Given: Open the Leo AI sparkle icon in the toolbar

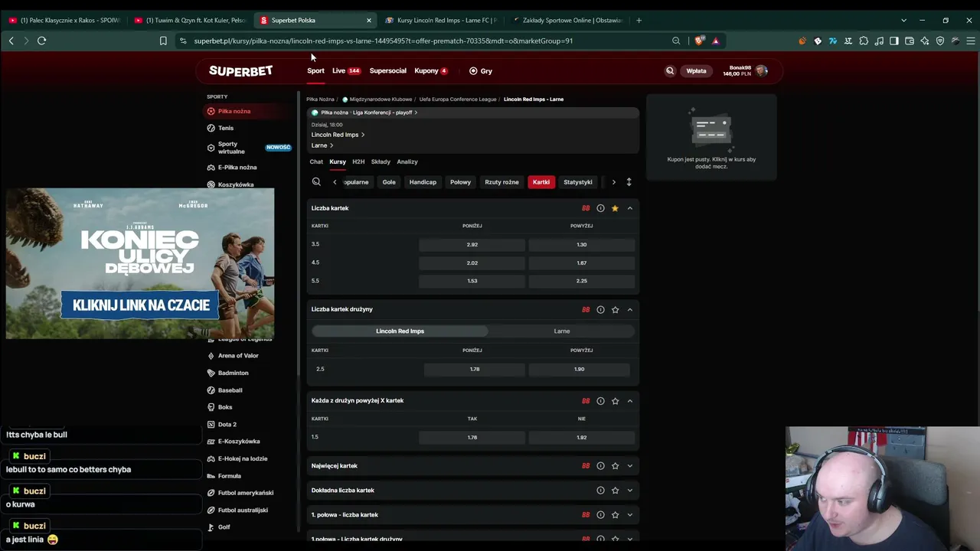Looking at the screenshot, I should point(925,41).
